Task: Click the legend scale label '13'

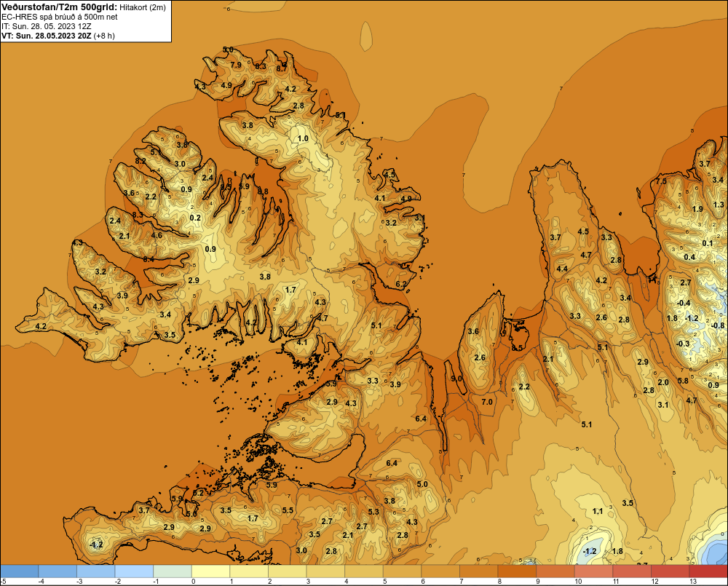Action: [693, 582]
